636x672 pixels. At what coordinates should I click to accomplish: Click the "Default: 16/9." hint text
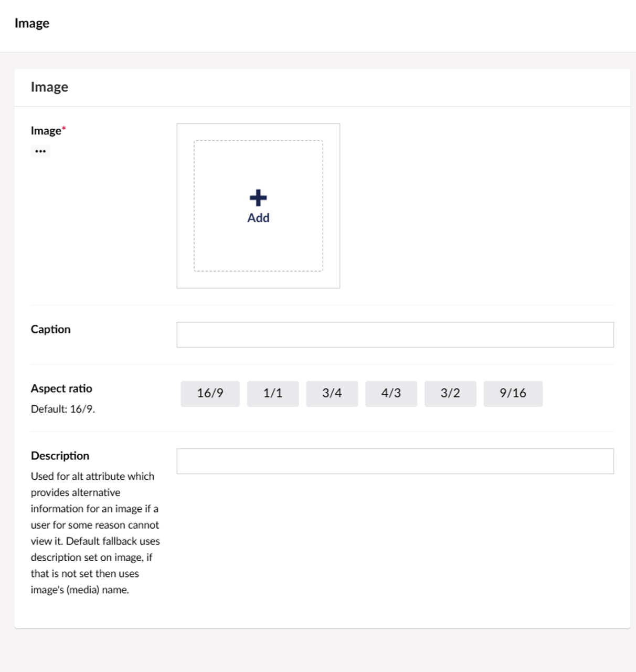tap(63, 409)
